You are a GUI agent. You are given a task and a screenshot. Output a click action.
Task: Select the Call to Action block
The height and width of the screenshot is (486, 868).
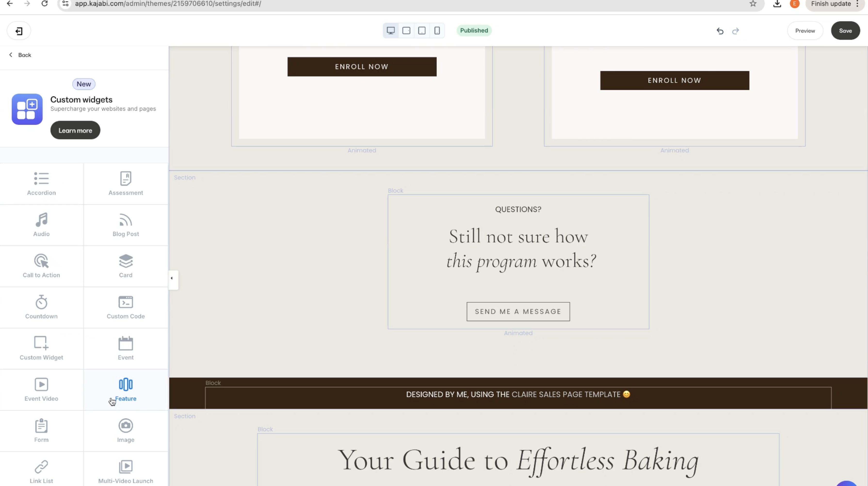pyautogui.click(x=41, y=266)
